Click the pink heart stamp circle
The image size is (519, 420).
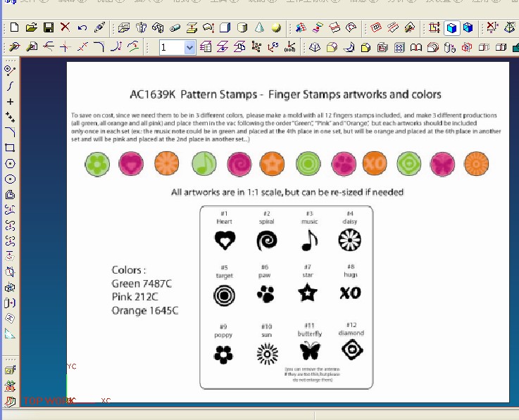point(131,164)
